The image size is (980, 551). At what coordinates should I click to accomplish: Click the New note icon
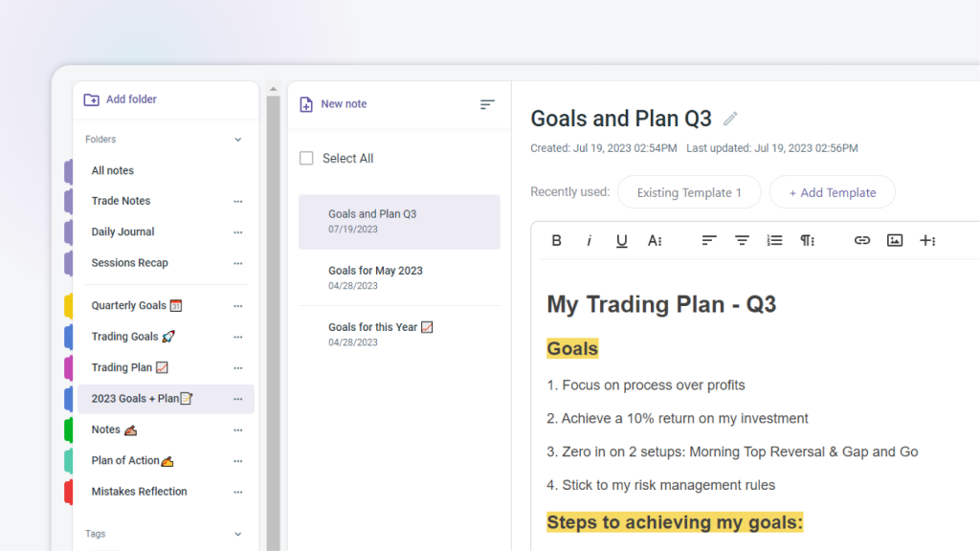(306, 104)
